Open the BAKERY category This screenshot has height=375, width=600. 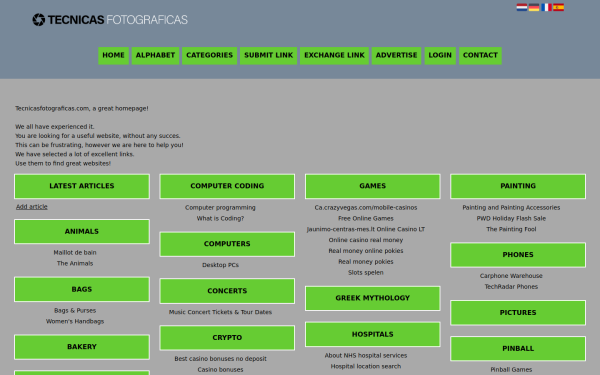click(x=82, y=347)
